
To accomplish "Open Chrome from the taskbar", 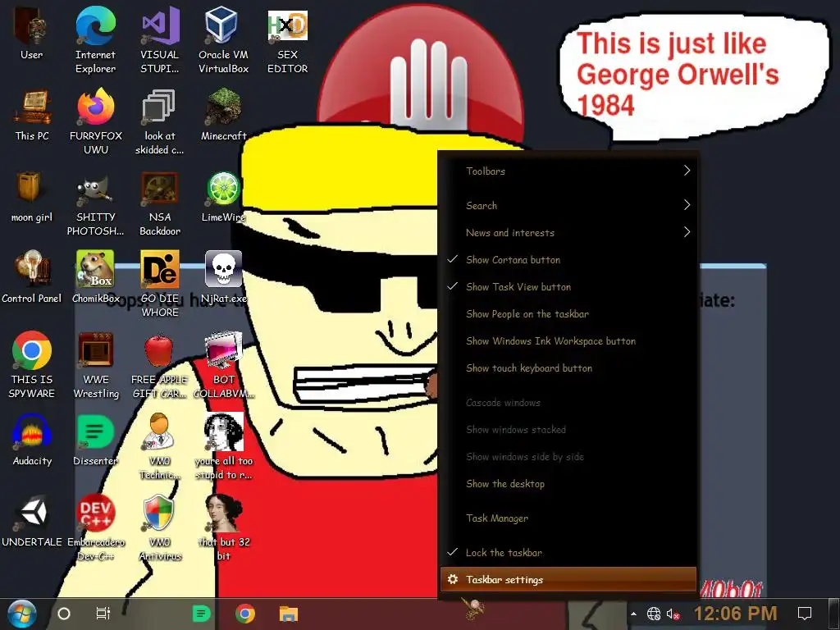I will 244,614.
